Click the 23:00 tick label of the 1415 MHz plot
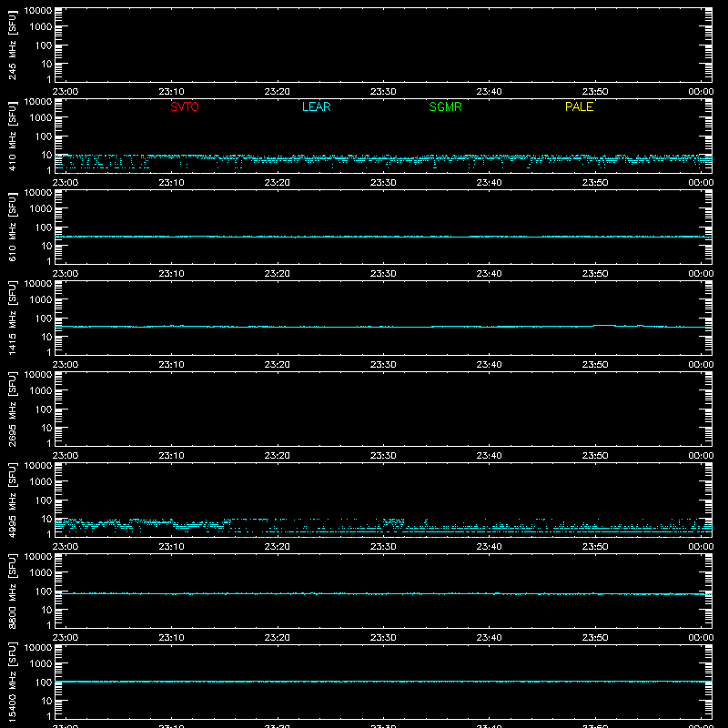This screenshot has height=728, width=728. tap(66, 365)
